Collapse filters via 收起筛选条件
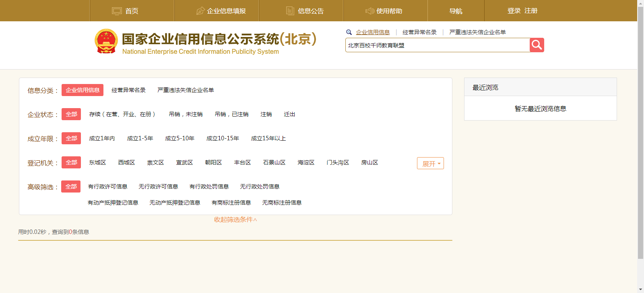644x293 pixels. [235, 219]
